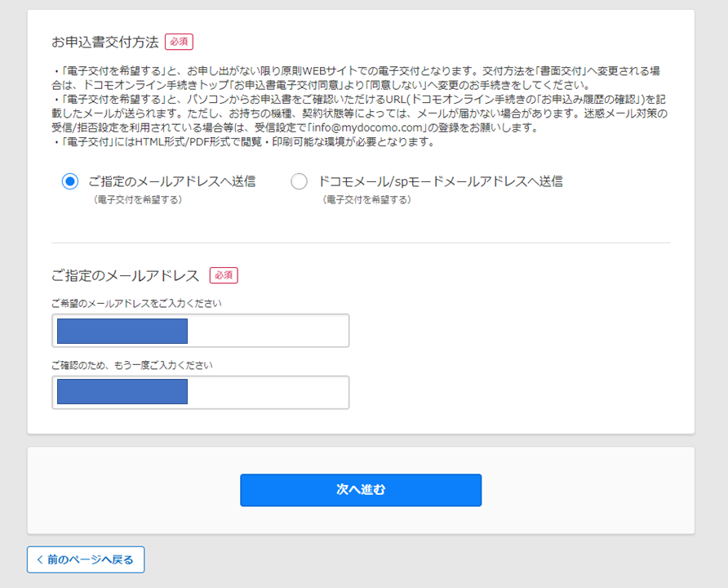Go back with 前のページへ戻る button
This screenshot has width=728, height=588.
point(86,559)
